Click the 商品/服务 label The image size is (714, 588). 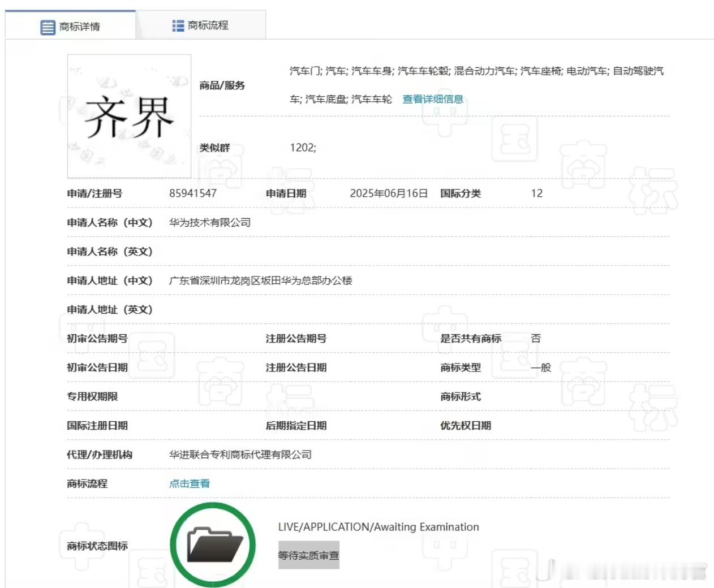tap(222, 85)
